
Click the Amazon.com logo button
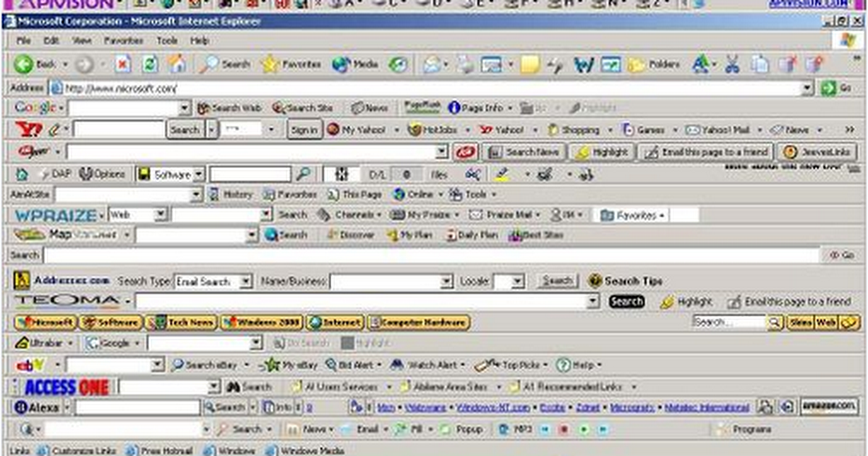point(830,407)
